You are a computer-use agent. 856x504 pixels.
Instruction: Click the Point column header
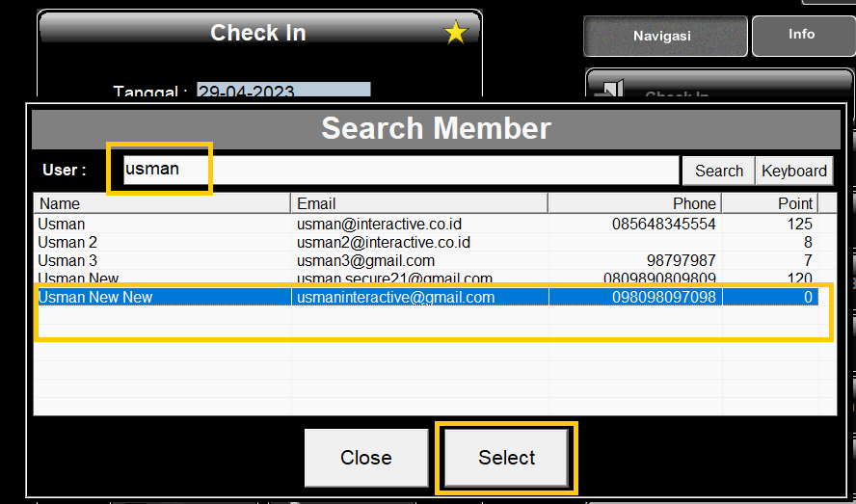click(x=769, y=203)
